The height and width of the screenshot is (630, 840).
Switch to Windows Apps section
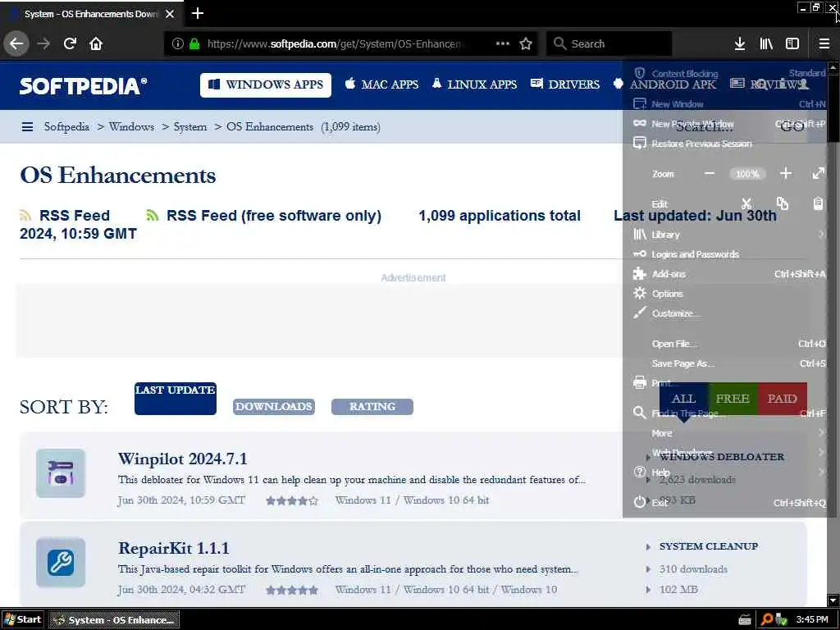coord(266,84)
